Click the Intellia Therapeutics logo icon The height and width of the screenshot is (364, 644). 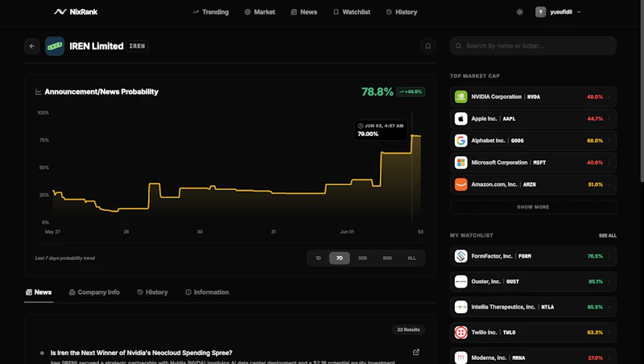tap(460, 307)
